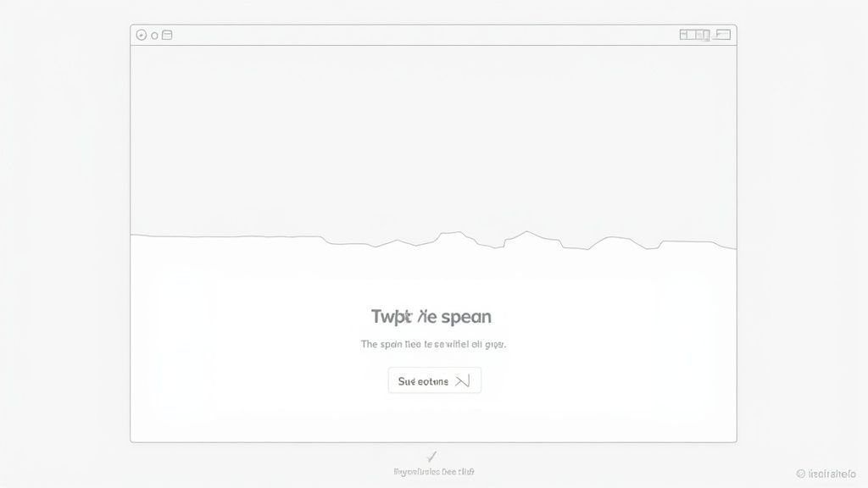
Task: Click the small circle icon in title bar
Action: (x=155, y=36)
